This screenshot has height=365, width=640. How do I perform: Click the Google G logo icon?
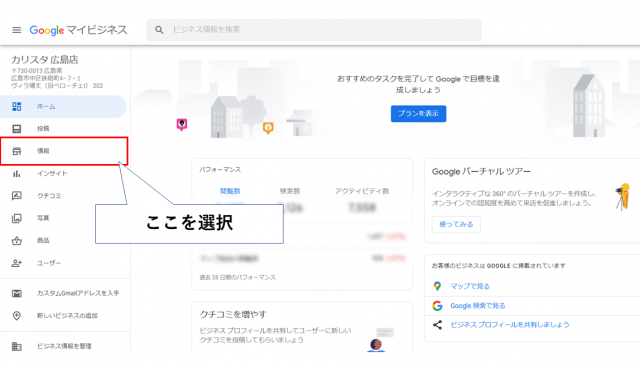438,306
